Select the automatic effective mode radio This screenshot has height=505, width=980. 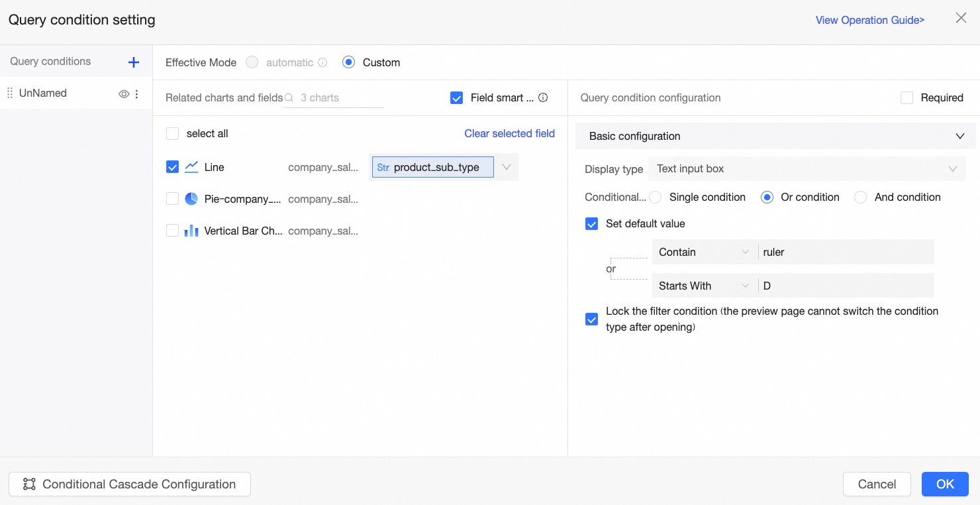click(252, 62)
